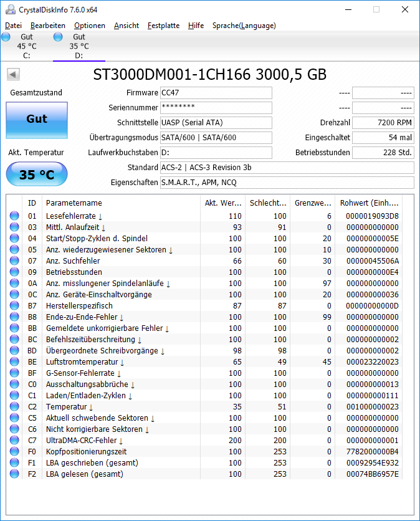
Task: Click the status orb for G-Sensor-Fehlerrate
Action: (x=14, y=373)
